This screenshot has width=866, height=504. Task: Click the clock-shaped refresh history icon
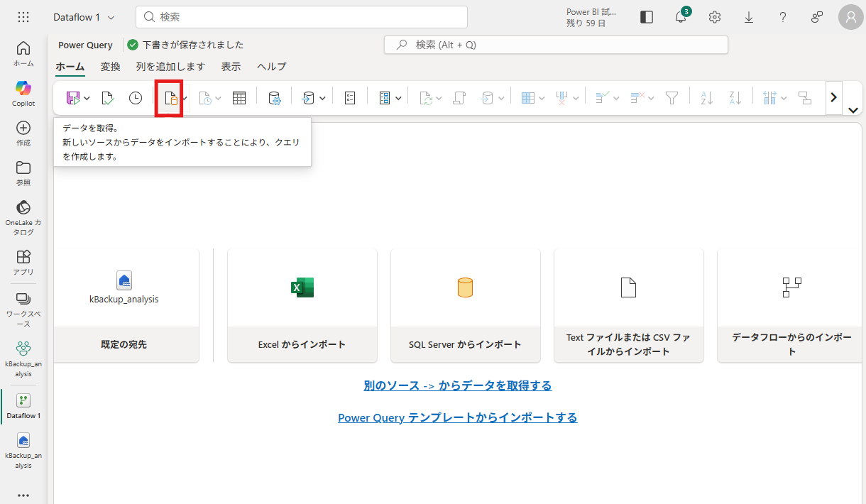[x=136, y=98]
